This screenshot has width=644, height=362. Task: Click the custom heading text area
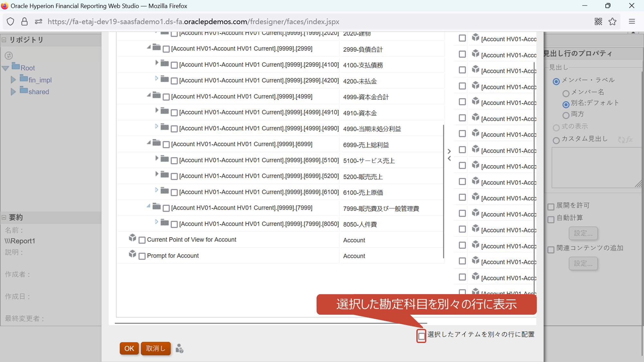click(x=596, y=167)
